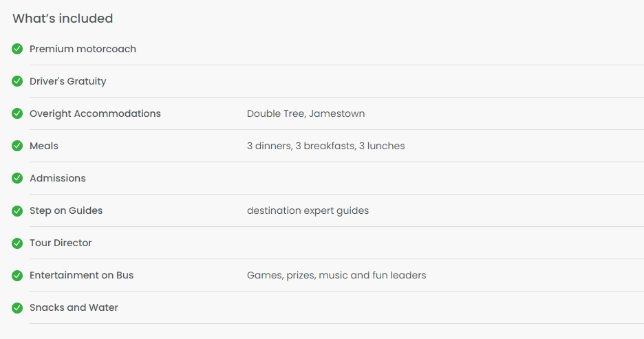Click checkmark icon beside Entertainment on Bus
The height and width of the screenshot is (339, 644).
[17, 275]
